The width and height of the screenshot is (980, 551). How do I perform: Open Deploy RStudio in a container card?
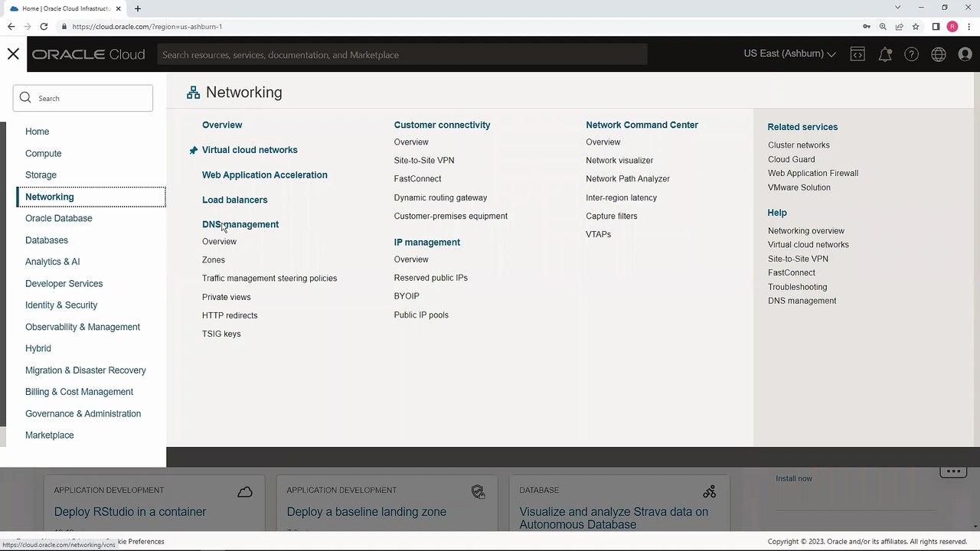[130, 511]
